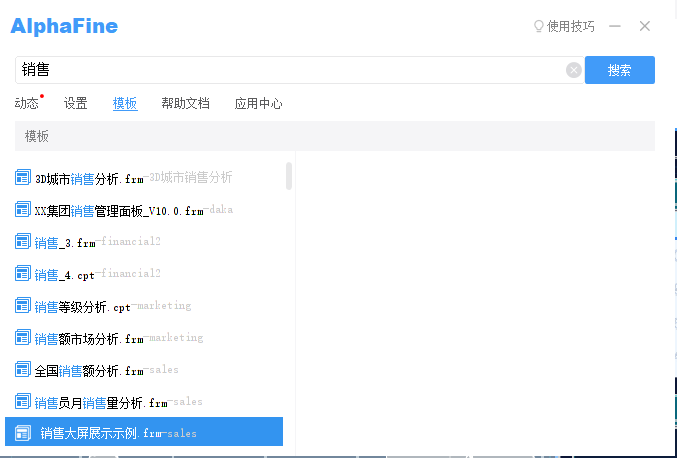Select result 3D城市销售分析.frm
677x458 pixels.
[144, 177]
